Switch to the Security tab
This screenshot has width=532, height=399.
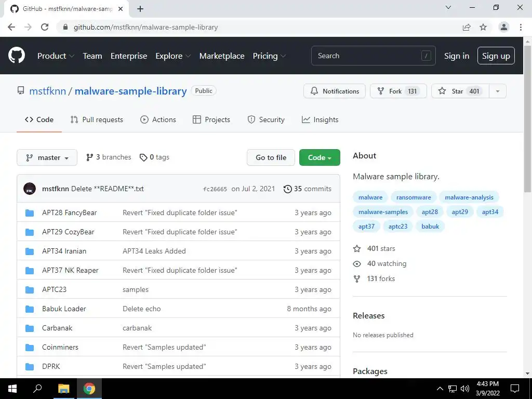point(266,120)
